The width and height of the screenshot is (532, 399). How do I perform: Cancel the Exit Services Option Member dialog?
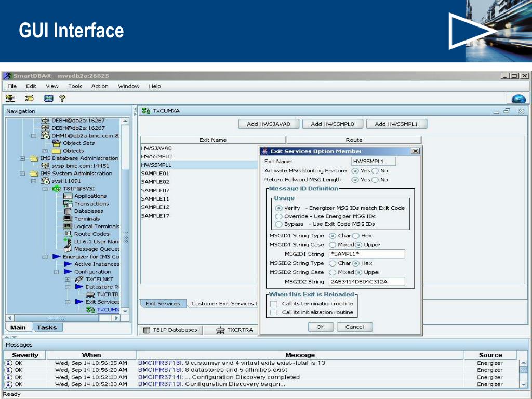pyautogui.click(x=354, y=327)
